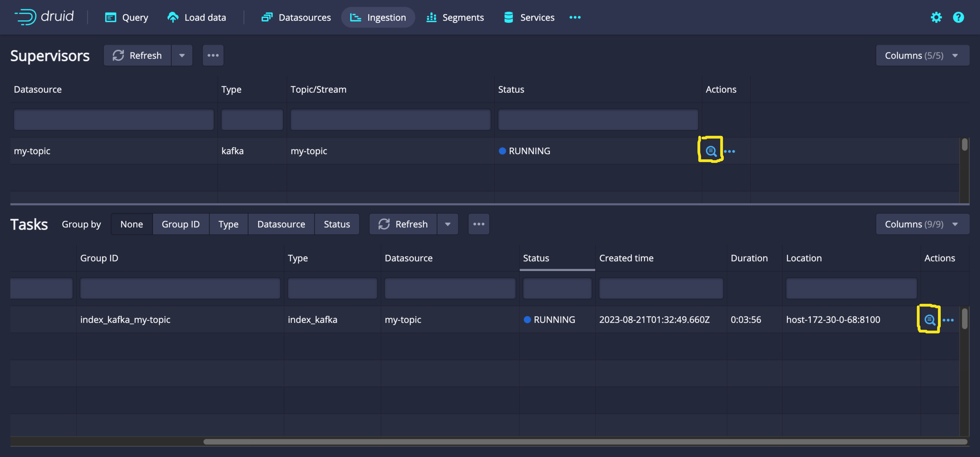980x457 pixels.
Task: Group tasks by Datasource
Action: (x=281, y=224)
